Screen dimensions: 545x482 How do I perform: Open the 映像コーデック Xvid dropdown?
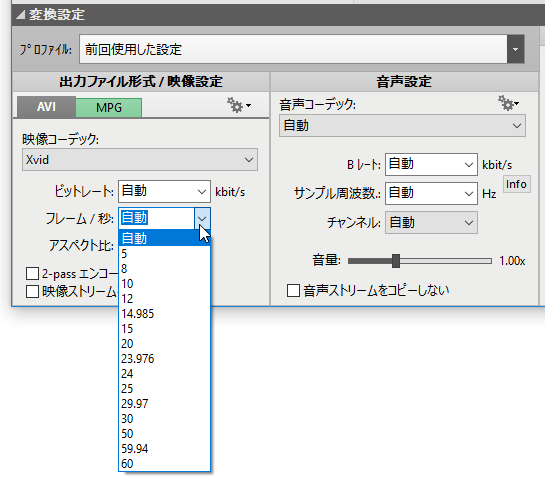coord(140,160)
